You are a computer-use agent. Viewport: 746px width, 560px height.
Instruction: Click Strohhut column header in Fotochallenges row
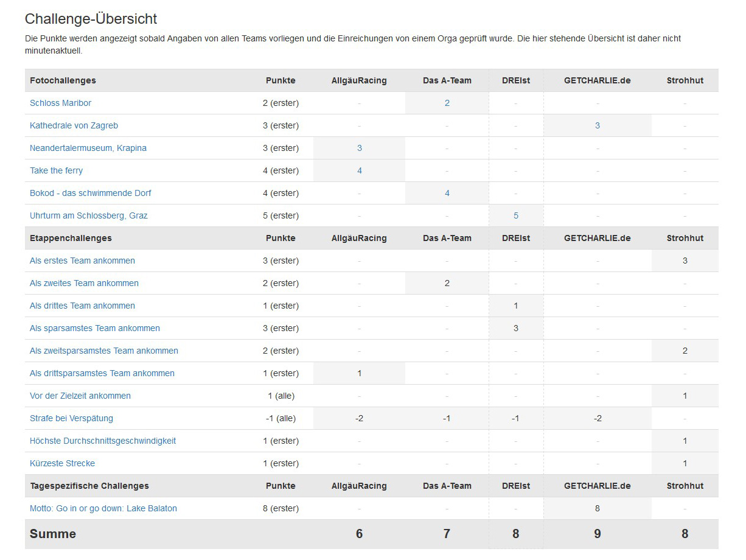685,80
